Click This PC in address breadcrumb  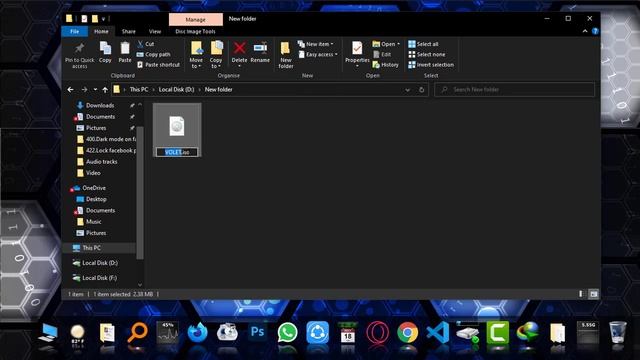139,89
